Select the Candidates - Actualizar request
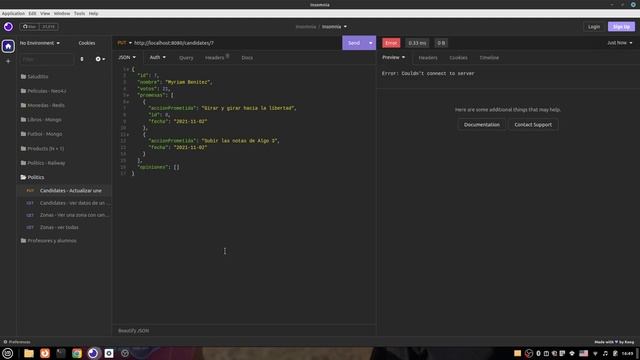This screenshot has width=640, height=360. coord(64,191)
